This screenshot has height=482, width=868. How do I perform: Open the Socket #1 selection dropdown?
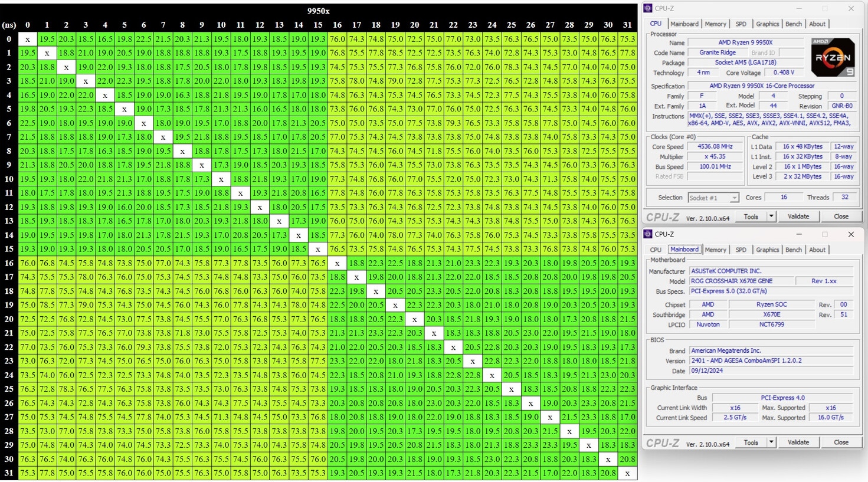pos(734,198)
